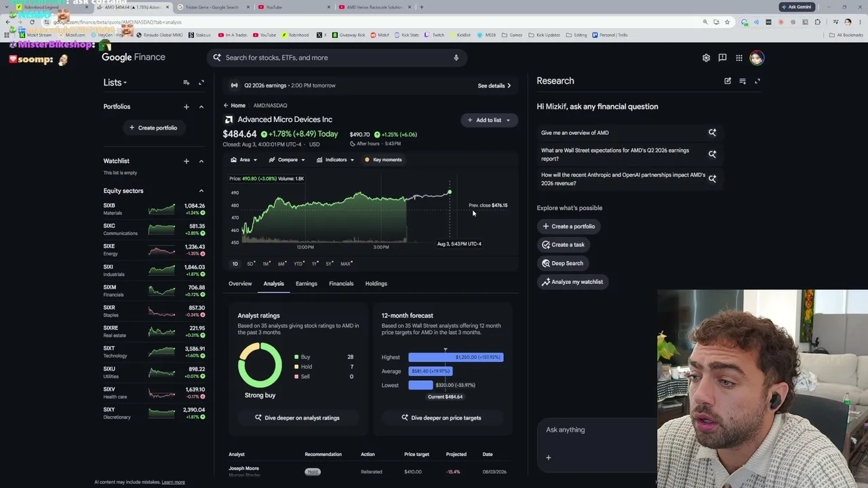868x488 pixels.
Task: Run the 'Give me an overview of AMD' search icon
Action: [712, 133]
